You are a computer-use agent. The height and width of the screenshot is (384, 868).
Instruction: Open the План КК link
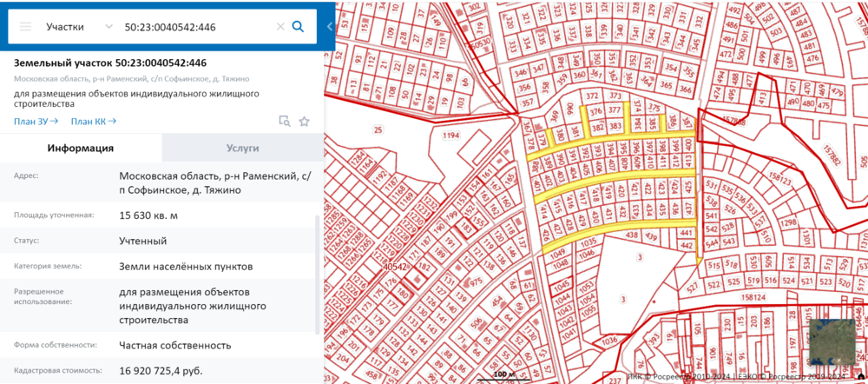click(93, 122)
